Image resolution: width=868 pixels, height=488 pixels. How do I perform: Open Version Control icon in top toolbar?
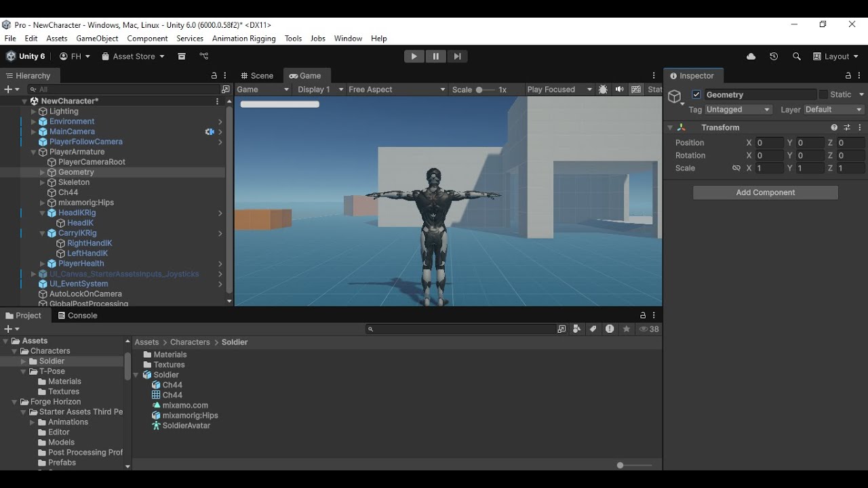click(204, 56)
